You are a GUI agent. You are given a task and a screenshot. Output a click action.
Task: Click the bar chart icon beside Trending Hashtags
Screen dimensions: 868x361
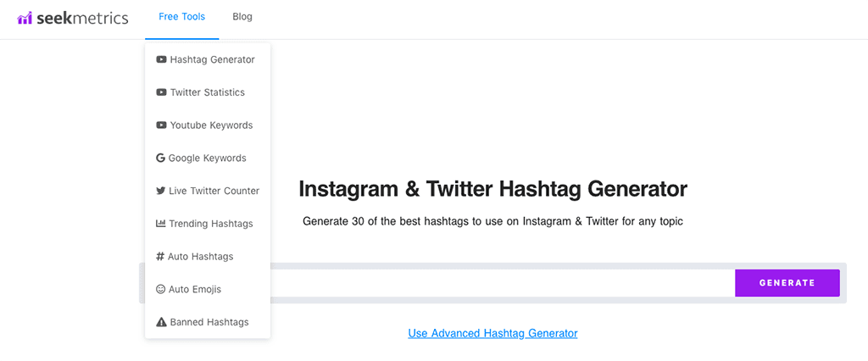click(x=160, y=224)
